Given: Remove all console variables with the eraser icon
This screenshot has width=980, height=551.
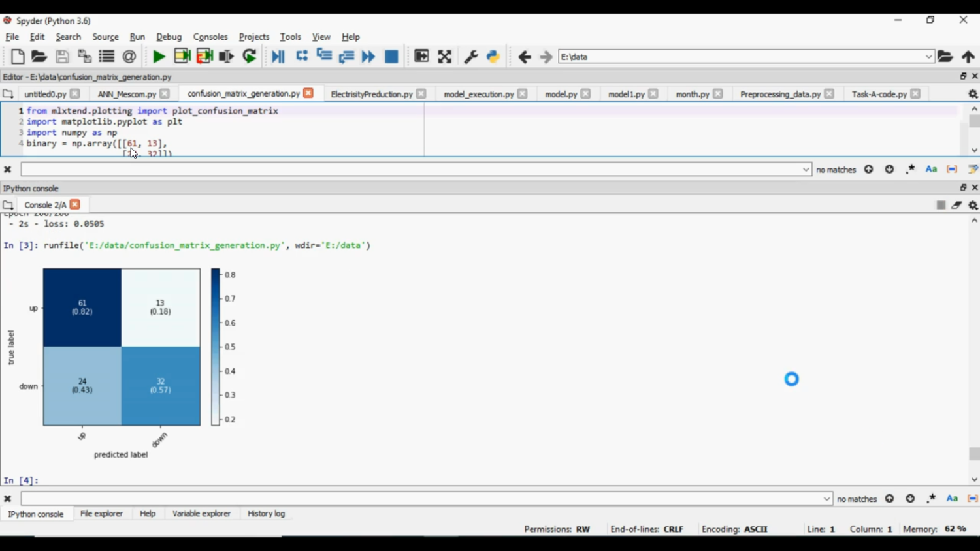Looking at the screenshot, I should point(956,204).
